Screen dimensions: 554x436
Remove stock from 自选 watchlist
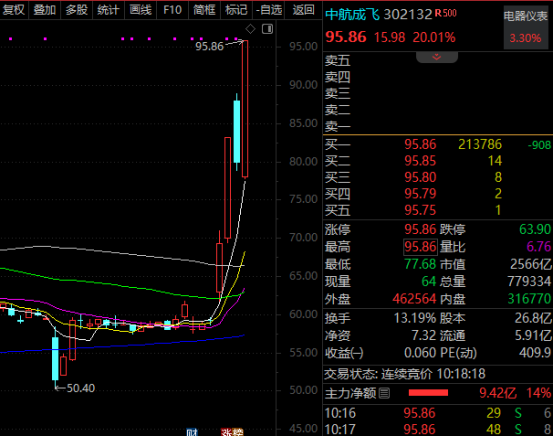click(x=269, y=10)
